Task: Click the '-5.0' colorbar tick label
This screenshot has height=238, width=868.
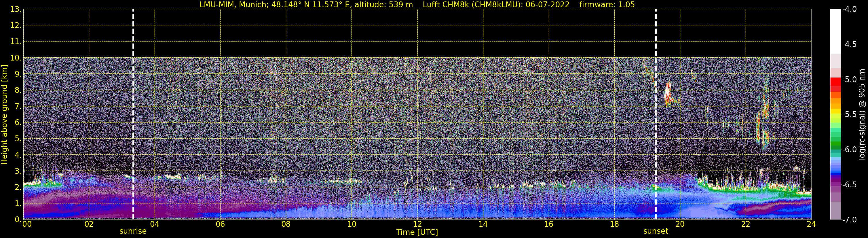Action: [849, 79]
